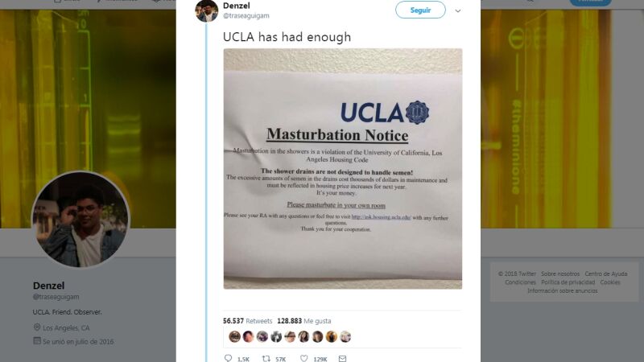This screenshot has height=362, width=644.
Task: Open the Centro de Ayuda link
Action: tap(607, 274)
